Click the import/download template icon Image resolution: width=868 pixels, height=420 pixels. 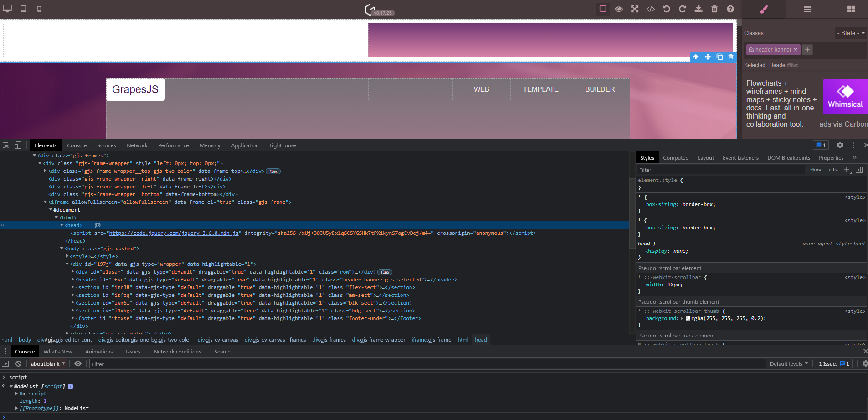[x=699, y=9]
